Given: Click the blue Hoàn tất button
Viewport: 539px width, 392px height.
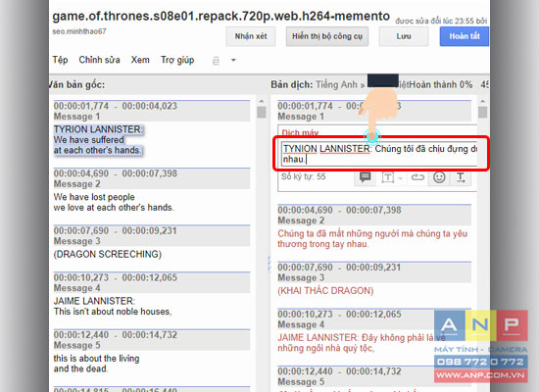Looking at the screenshot, I should tap(465, 36).
